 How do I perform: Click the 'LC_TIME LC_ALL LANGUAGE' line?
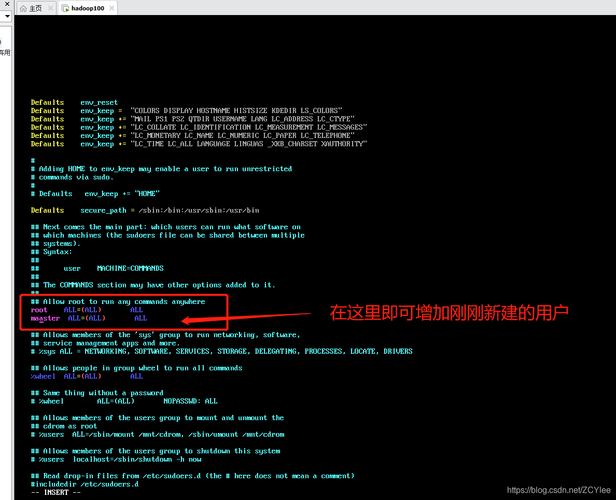point(199,144)
